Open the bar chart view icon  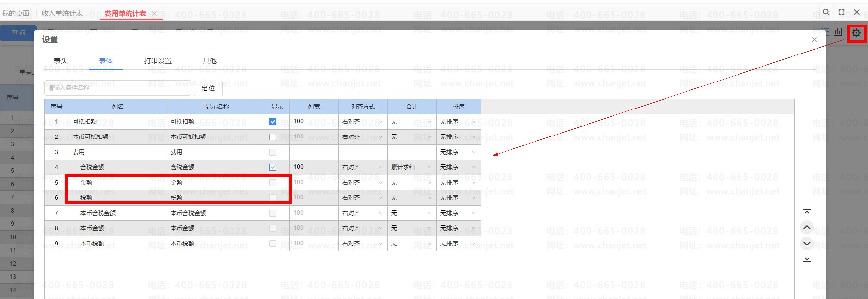pos(839,32)
